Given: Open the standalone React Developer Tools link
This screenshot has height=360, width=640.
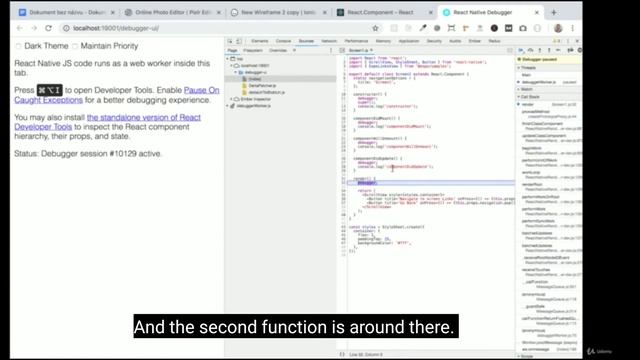Looking at the screenshot, I should tap(107, 122).
